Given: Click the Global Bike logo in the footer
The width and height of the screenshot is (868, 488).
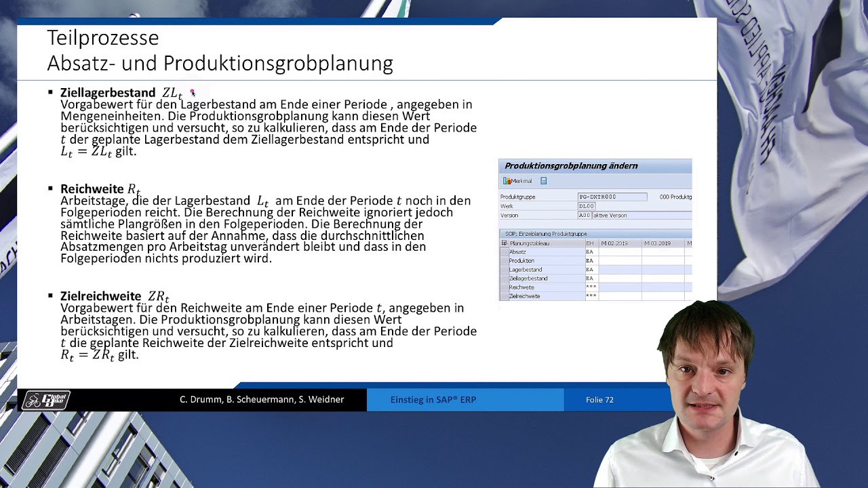Looking at the screenshot, I should [x=45, y=400].
